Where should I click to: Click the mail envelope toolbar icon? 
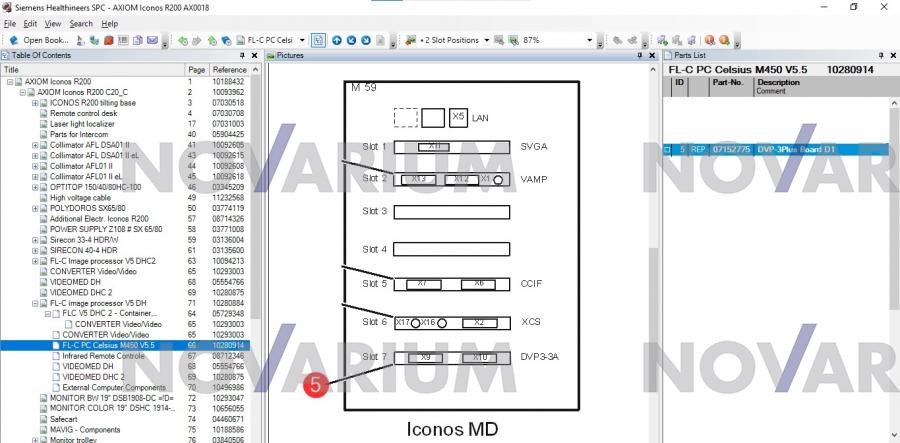[153, 40]
